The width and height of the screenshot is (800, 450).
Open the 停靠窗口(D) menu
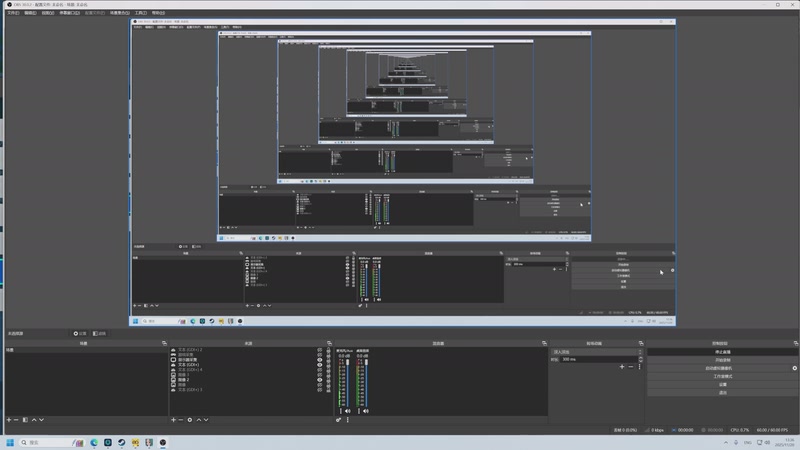(x=69, y=13)
